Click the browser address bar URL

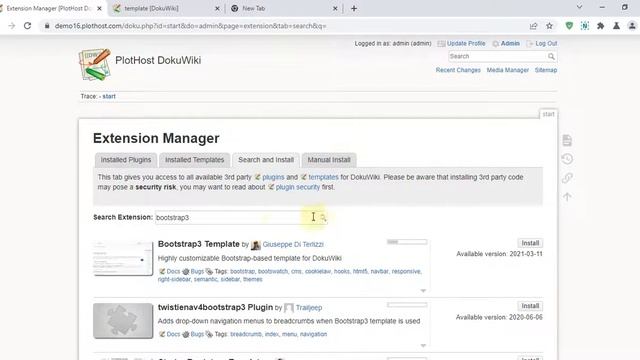190,26
